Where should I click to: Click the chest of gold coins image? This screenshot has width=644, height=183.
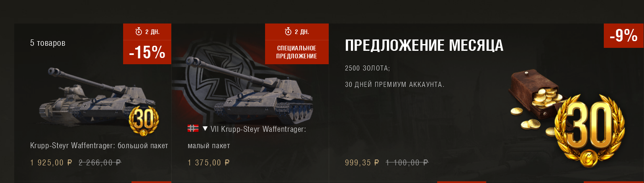point(532,100)
